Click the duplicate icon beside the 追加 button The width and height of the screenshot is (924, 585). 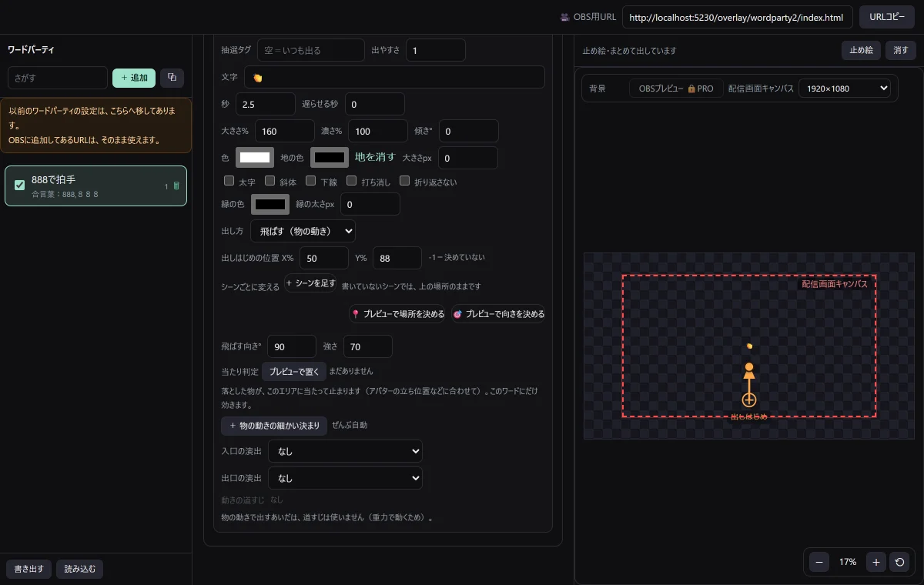tap(172, 78)
